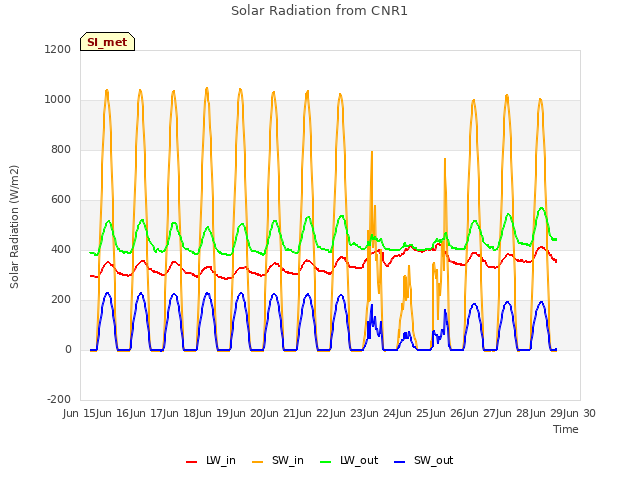The width and height of the screenshot is (640, 480).
Task: Click the blue SW_out legend swatch
Action: pos(400,461)
